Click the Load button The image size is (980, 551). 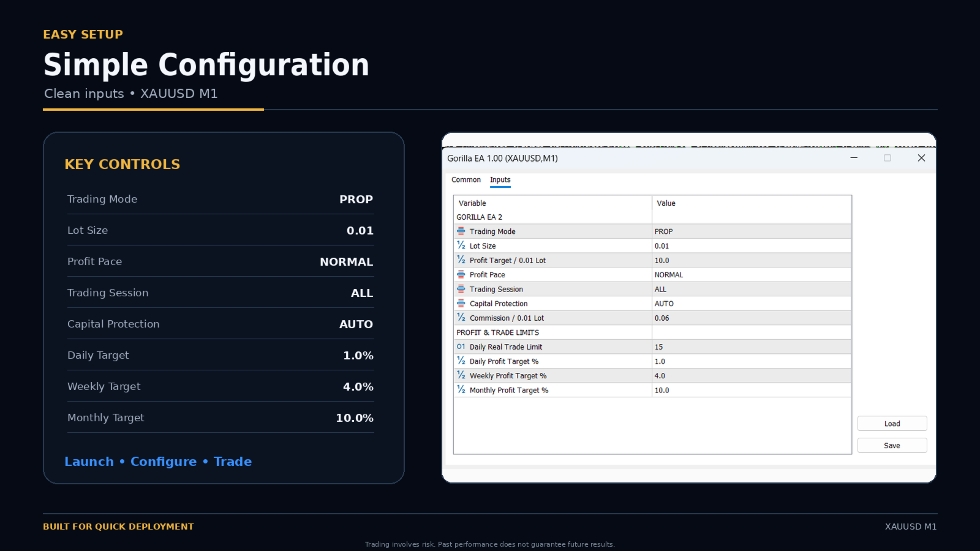tap(892, 424)
